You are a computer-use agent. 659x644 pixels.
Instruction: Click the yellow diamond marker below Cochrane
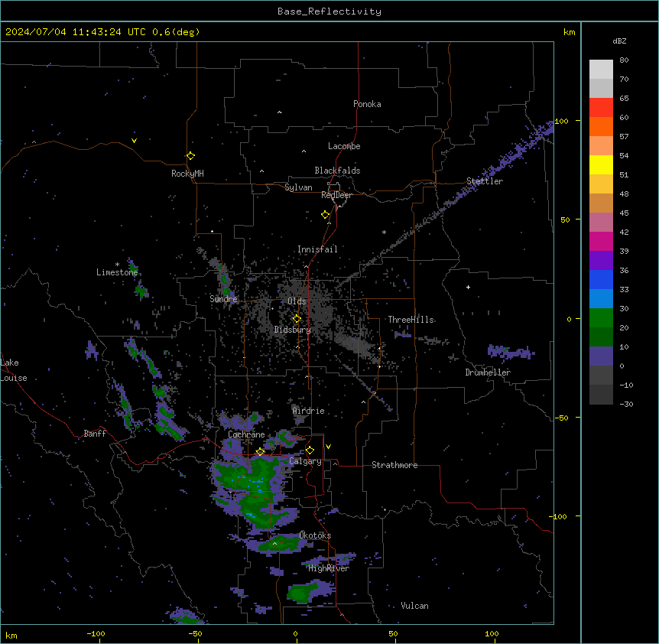coord(260,452)
